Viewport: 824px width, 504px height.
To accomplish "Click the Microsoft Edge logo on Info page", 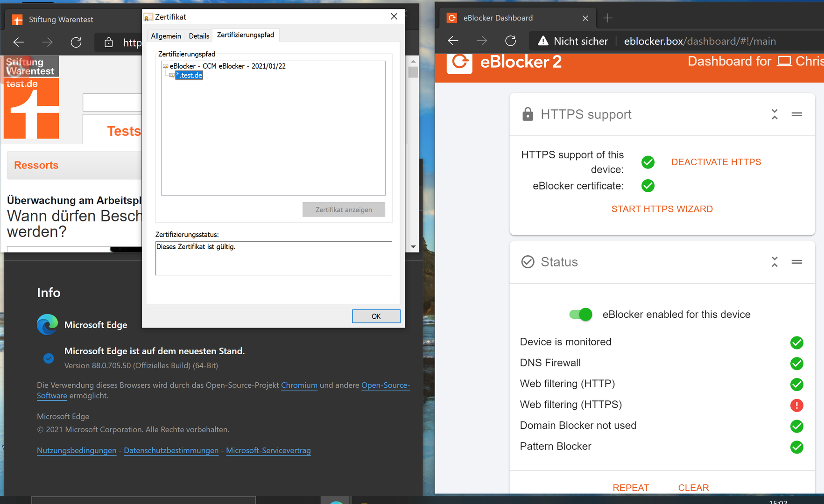I will (47, 325).
